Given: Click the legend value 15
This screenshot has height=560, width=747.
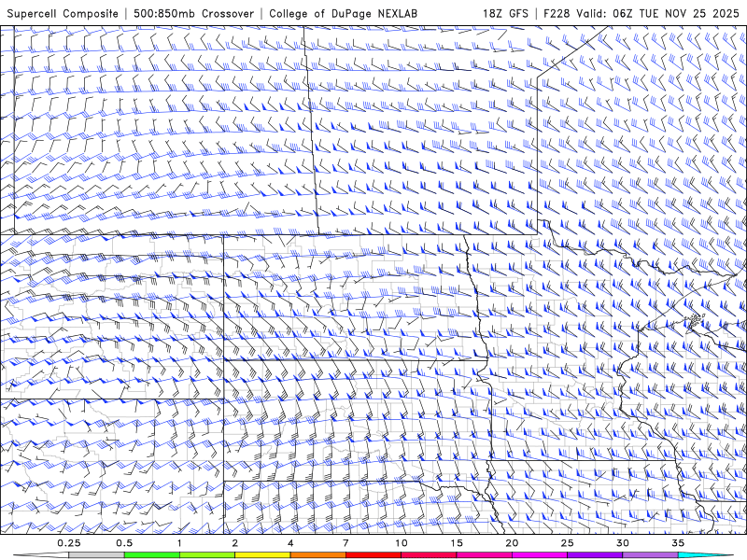Looking at the screenshot, I should tap(457, 543).
